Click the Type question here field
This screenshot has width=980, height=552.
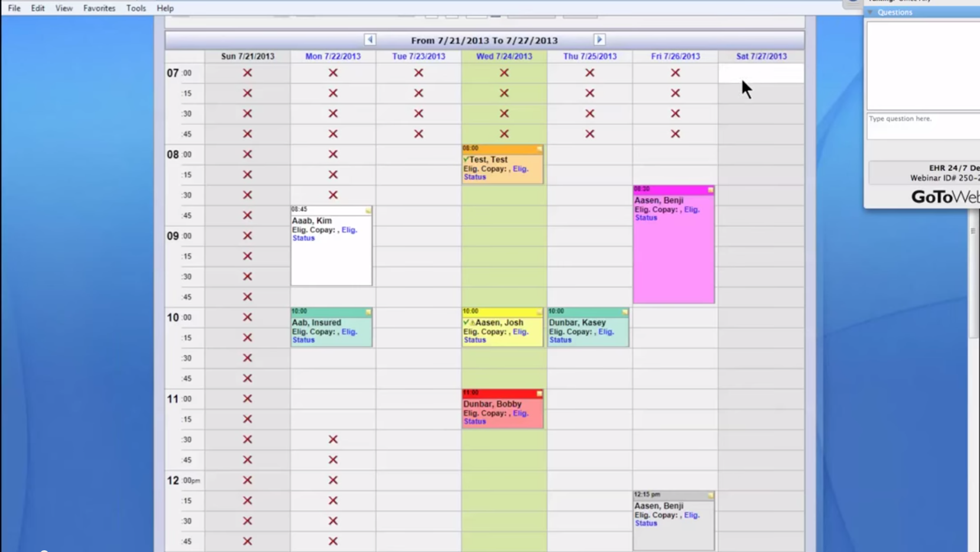(x=923, y=126)
